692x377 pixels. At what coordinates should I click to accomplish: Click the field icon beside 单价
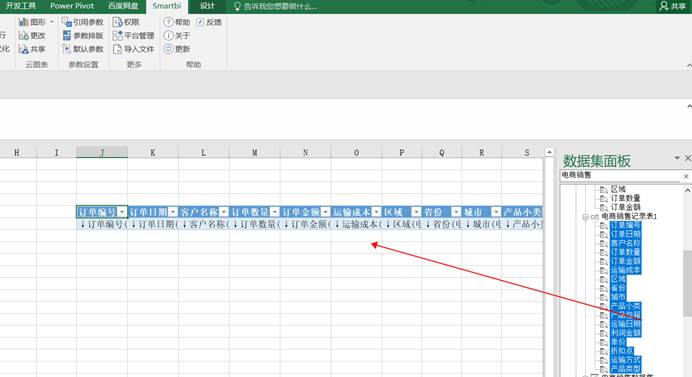click(604, 342)
